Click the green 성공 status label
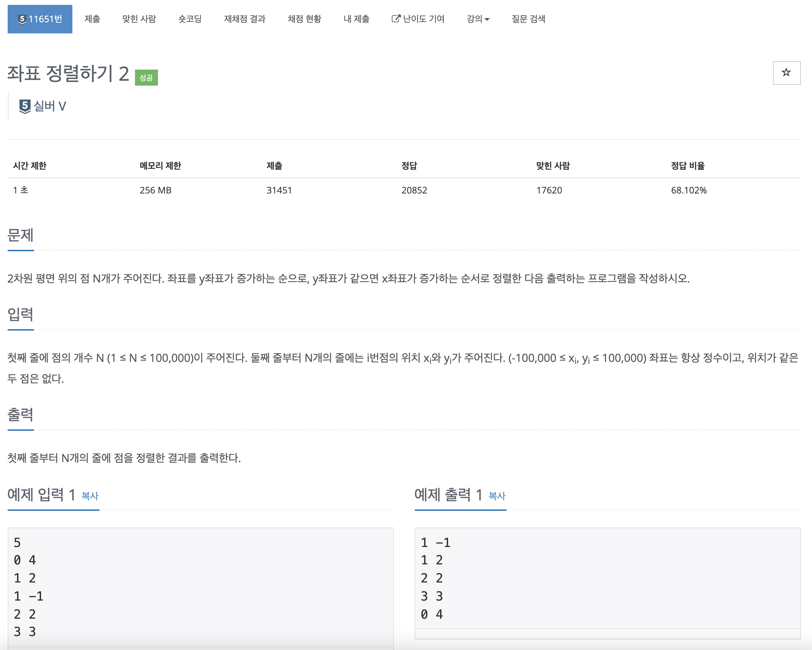 [146, 78]
